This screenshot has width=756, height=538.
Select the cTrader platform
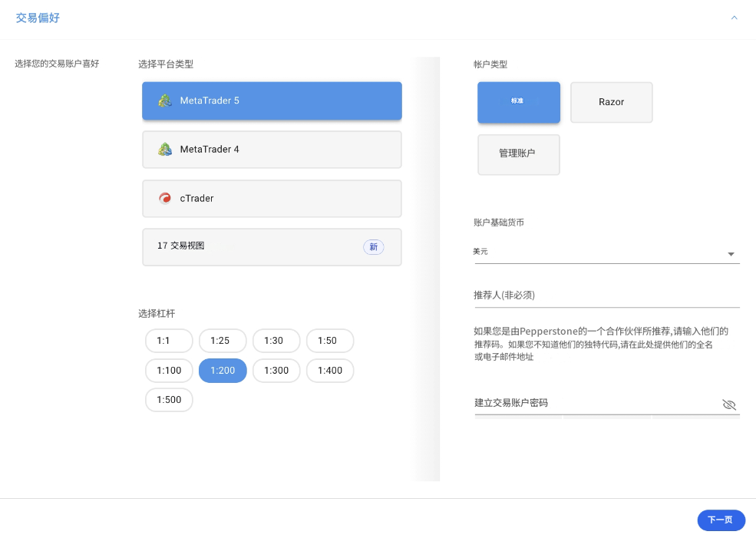272,199
